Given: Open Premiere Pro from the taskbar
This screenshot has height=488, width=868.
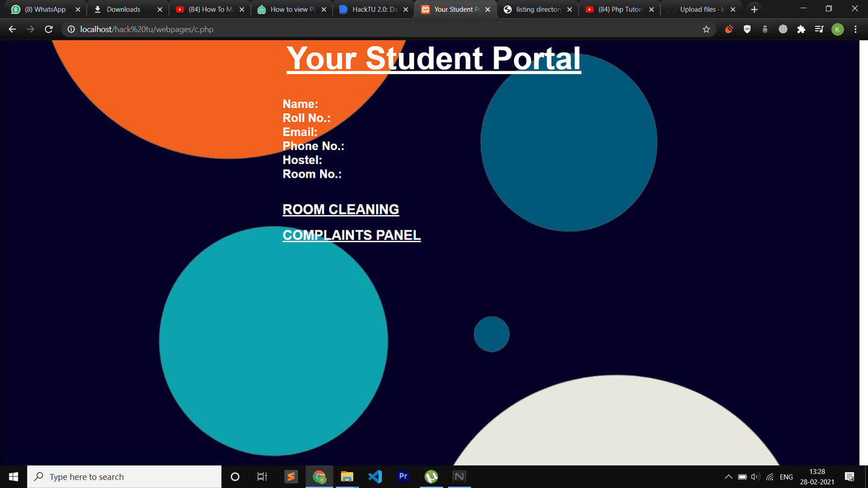Looking at the screenshot, I should [x=403, y=477].
